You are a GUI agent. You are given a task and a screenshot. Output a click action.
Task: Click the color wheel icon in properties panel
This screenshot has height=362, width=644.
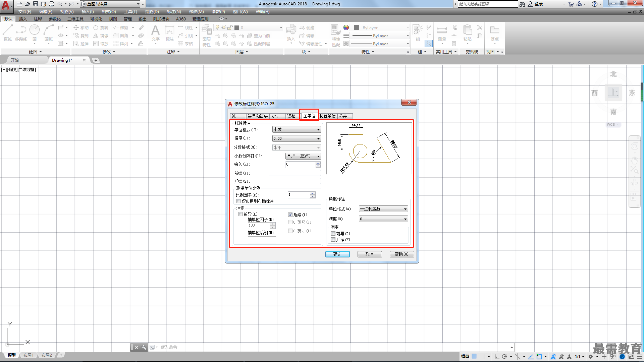[346, 27]
